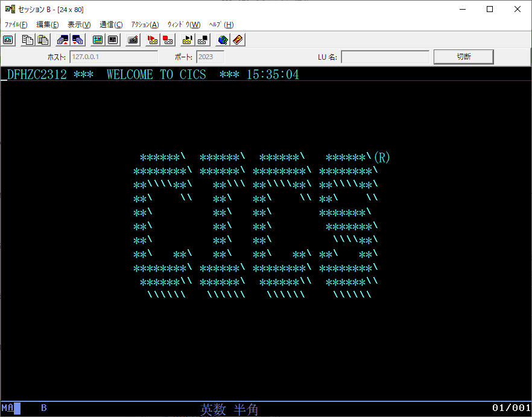This screenshot has width=532, height=417.
Task: Click the ポート field showing 2023
Action: pyautogui.click(x=211, y=57)
